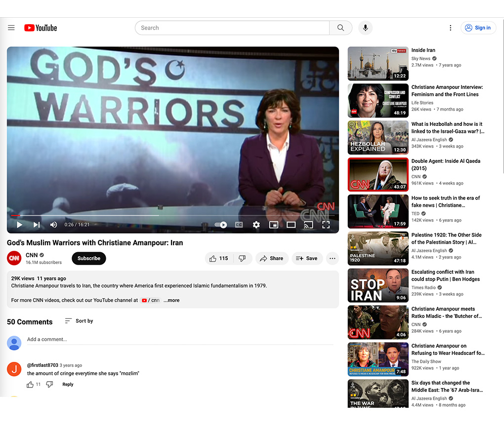
Task: Toggle the autoplay switch
Action: [x=221, y=225]
